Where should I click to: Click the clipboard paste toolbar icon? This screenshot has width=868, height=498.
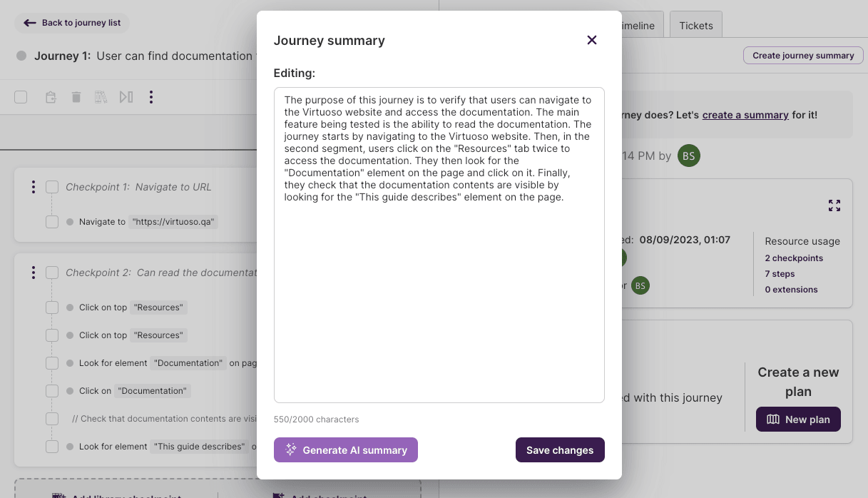click(x=51, y=96)
